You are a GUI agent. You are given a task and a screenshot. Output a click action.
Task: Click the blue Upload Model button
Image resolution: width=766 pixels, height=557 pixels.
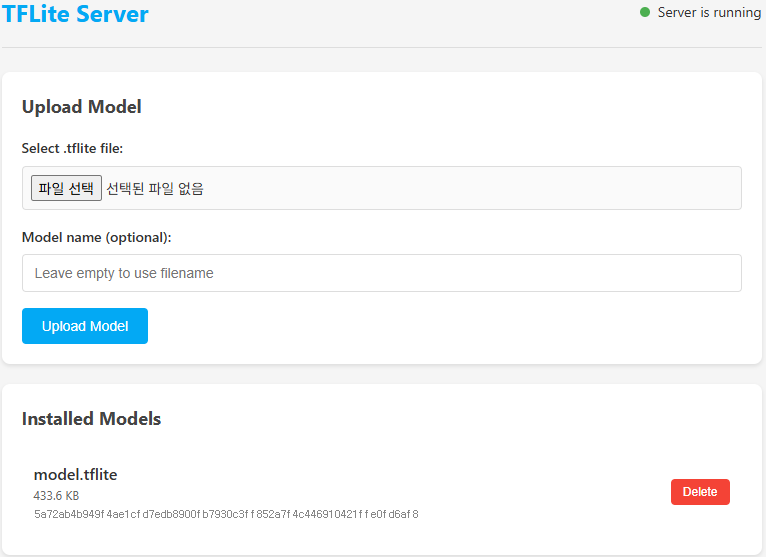tap(85, 326)
